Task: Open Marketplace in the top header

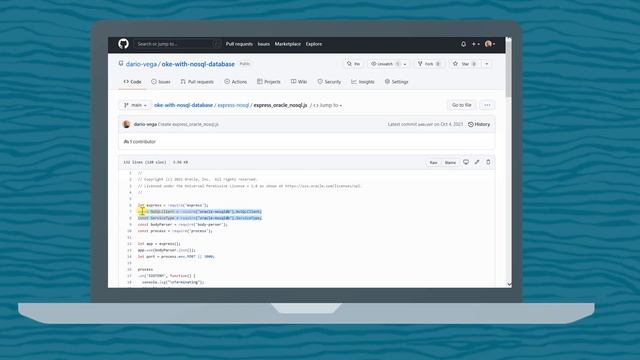Action: [x=288, y=44]
